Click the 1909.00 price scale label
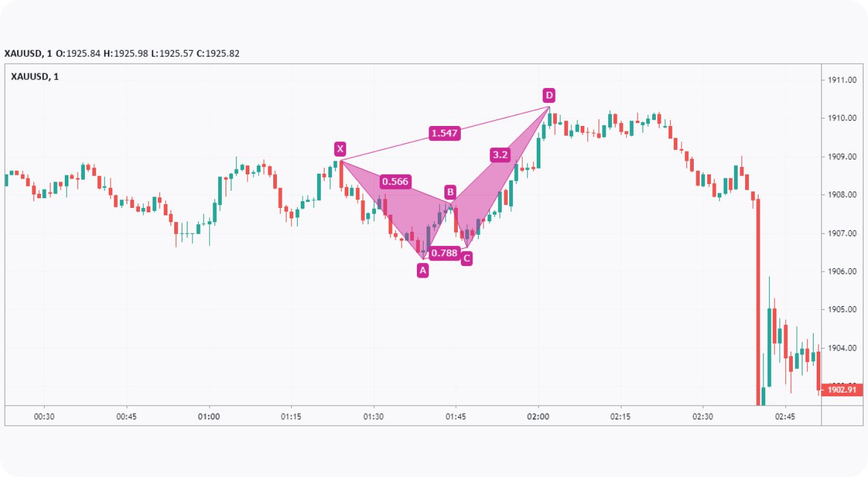The height and width of the screenshot is (477, 868). [x=841, y=157]
